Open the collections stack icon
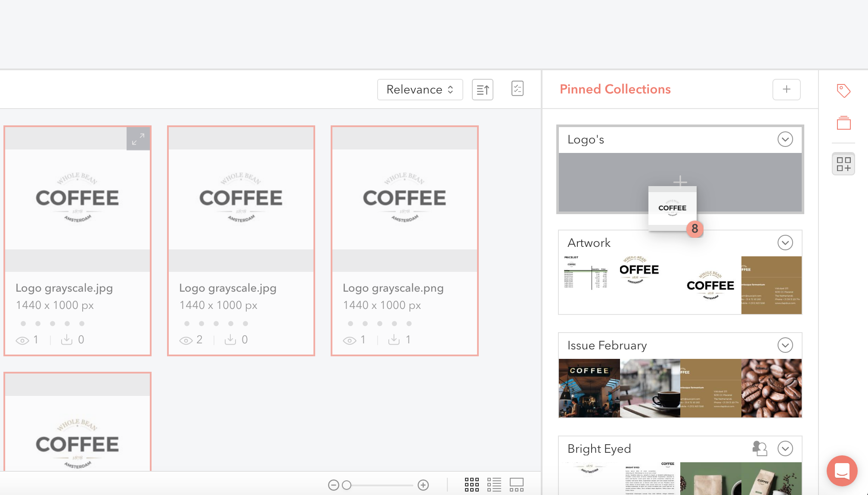Screen dimensions: 868x495 [843, 123]
